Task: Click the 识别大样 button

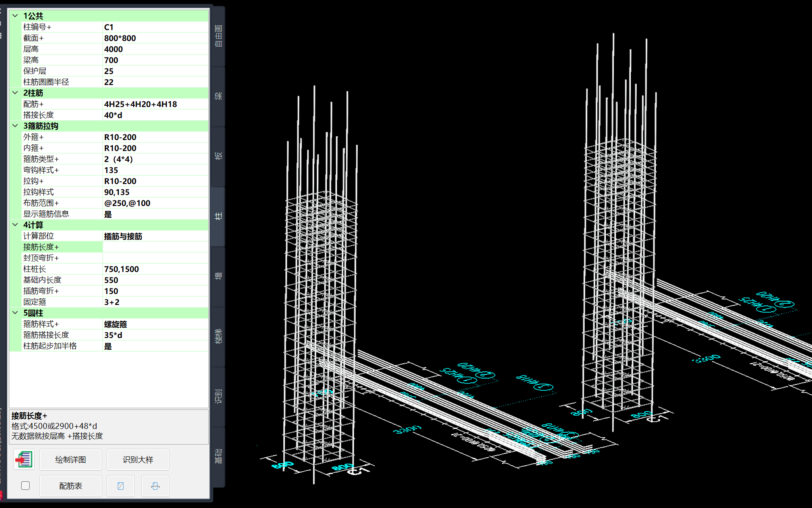Action: click(138, 460)
